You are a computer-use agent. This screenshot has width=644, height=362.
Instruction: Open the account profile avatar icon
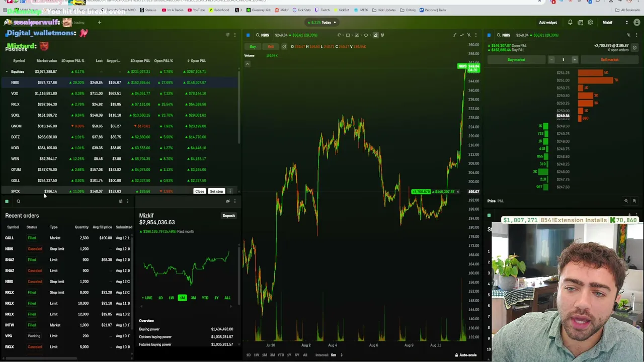(637, 23)
